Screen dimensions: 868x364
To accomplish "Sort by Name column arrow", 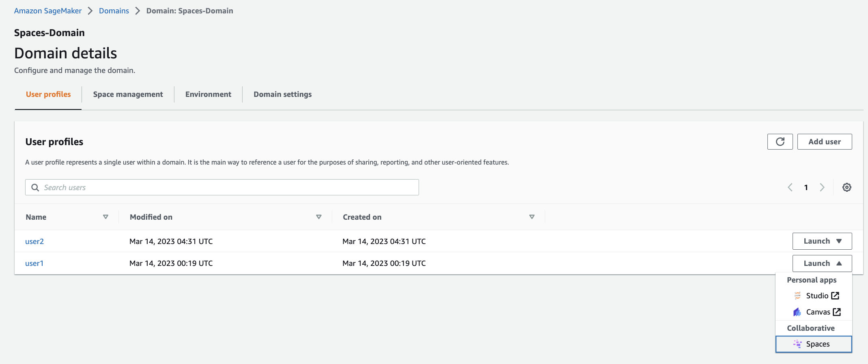I will (x=105, y=217).
